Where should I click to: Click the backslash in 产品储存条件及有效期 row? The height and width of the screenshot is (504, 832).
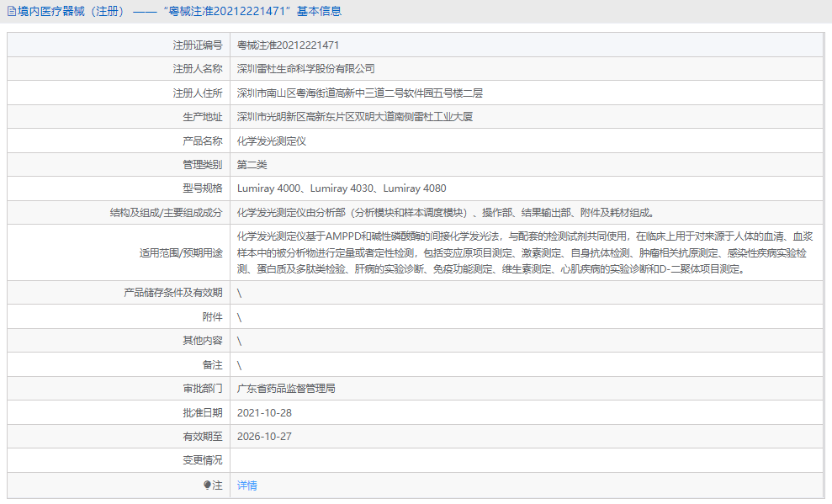pos(239,293)
